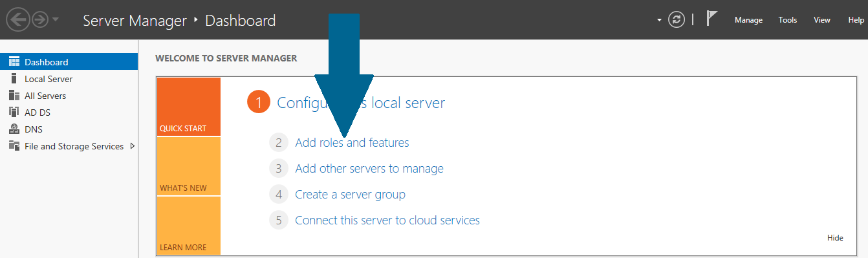
Task: Click Add other servers to manage
Action: [369, 169]
